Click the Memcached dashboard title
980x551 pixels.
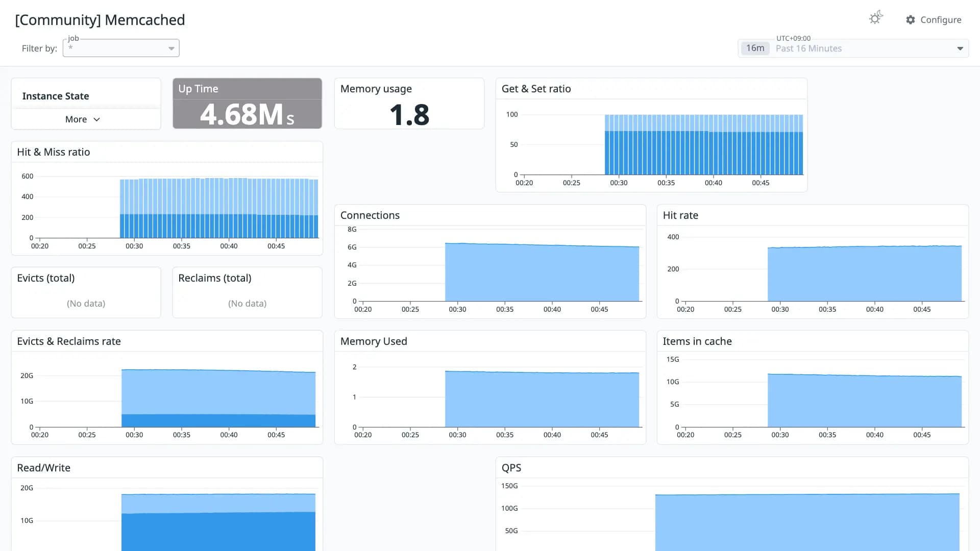pyautogui.click(x=100, y=20)
